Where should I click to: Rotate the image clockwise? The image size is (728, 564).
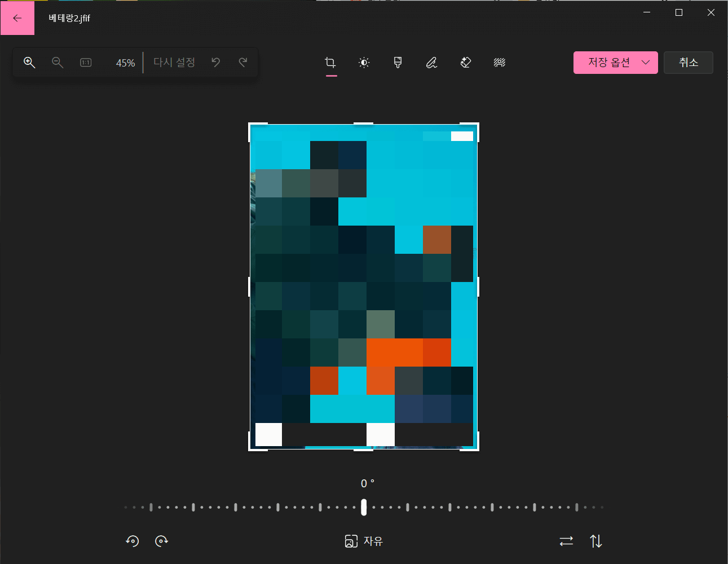(x=162, y=540)
